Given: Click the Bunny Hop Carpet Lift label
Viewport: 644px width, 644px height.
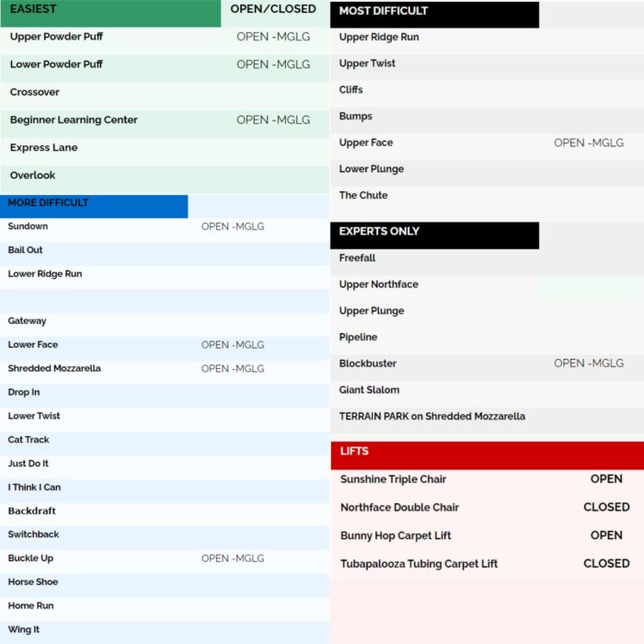Looking at the screenshot, I should [396, 535].
